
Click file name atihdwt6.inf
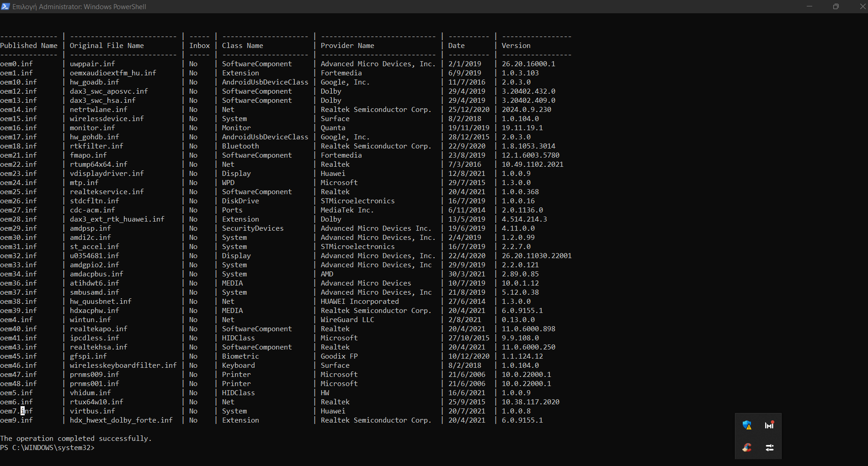pos(94,283)
